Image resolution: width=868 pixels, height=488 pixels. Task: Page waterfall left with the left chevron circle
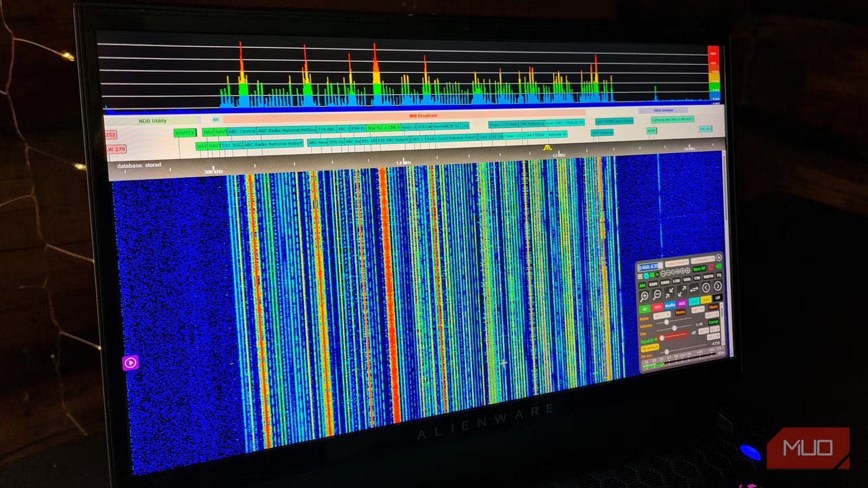pyautogui.click(x=706, y=287)
